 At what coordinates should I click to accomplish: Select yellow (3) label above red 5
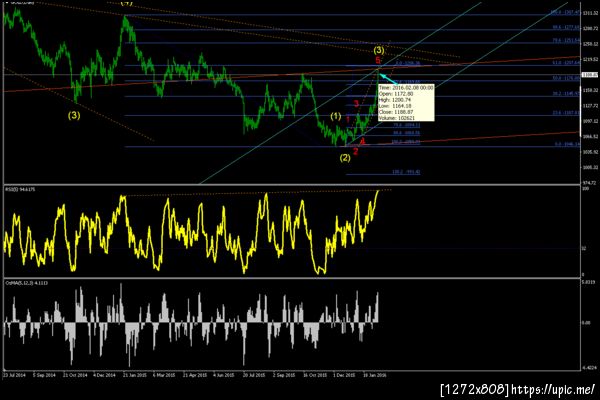click(378, 50)
